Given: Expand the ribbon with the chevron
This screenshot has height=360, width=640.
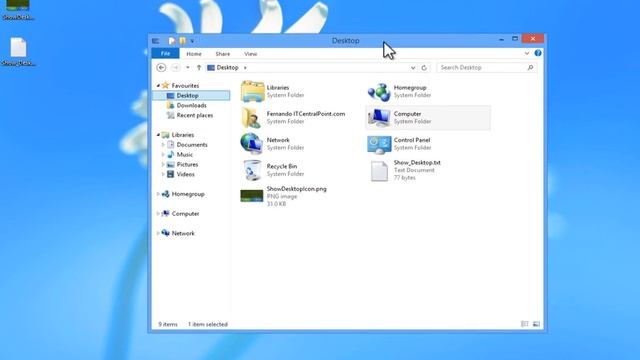Looking at the screenshot, I should [x=527, y=53].
